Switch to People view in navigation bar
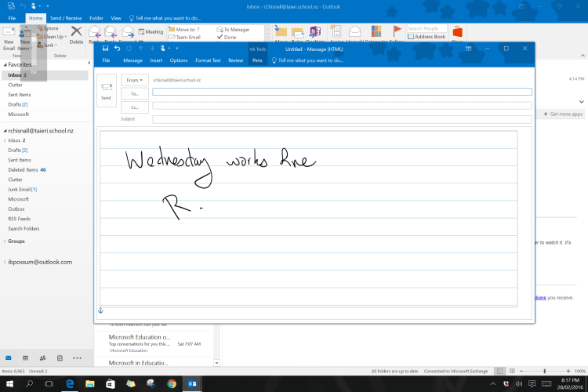The image size is (588, 392). [43, 358]
